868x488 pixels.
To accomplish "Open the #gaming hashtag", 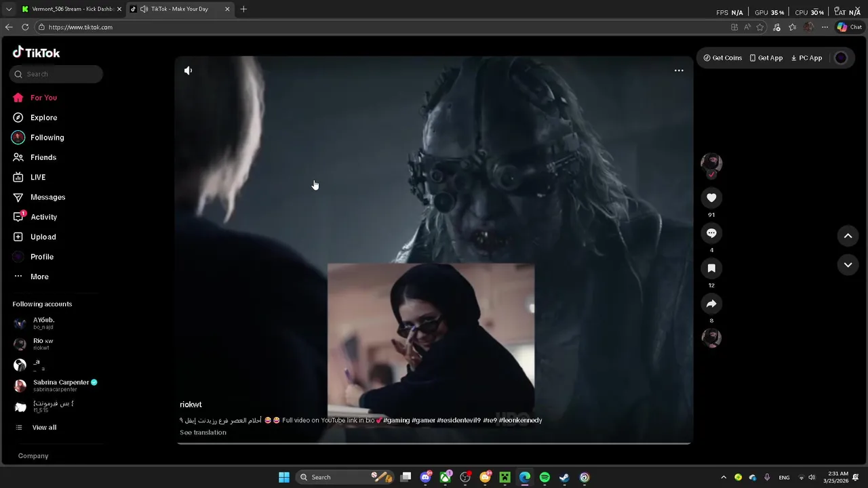I will [396, 420].
